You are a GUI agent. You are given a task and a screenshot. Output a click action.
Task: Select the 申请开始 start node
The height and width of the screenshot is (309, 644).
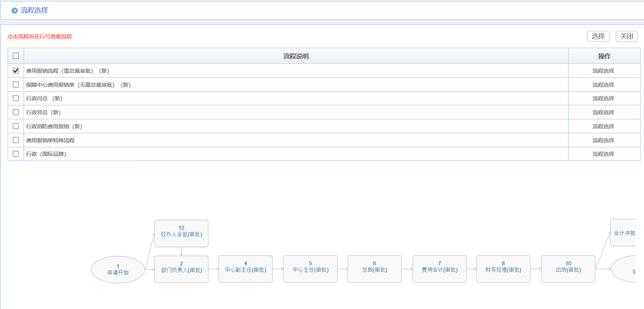click(x=118, y=270)
